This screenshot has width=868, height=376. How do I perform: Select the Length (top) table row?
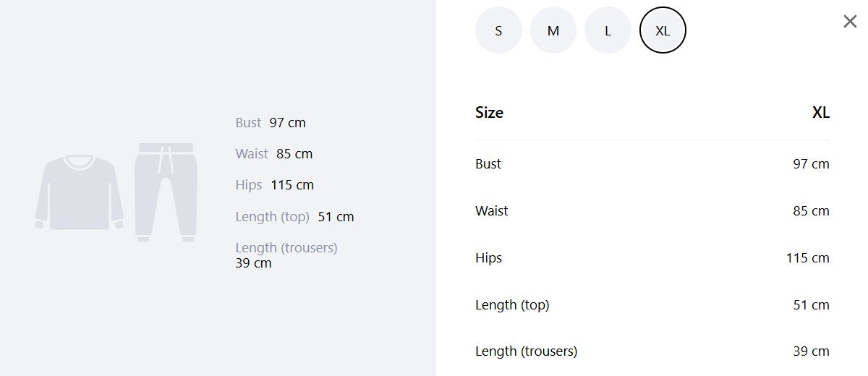pos(652,305)
